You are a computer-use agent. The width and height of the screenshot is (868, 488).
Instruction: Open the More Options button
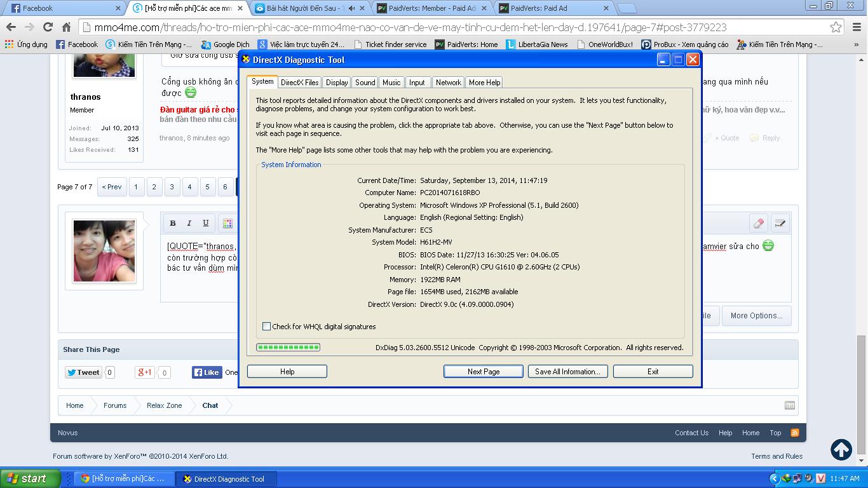756,316
